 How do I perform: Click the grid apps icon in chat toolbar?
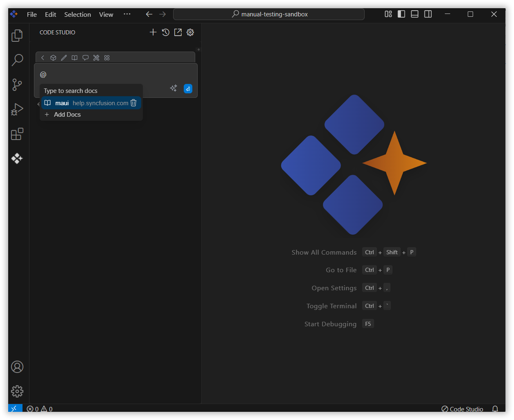click(107, 58)
